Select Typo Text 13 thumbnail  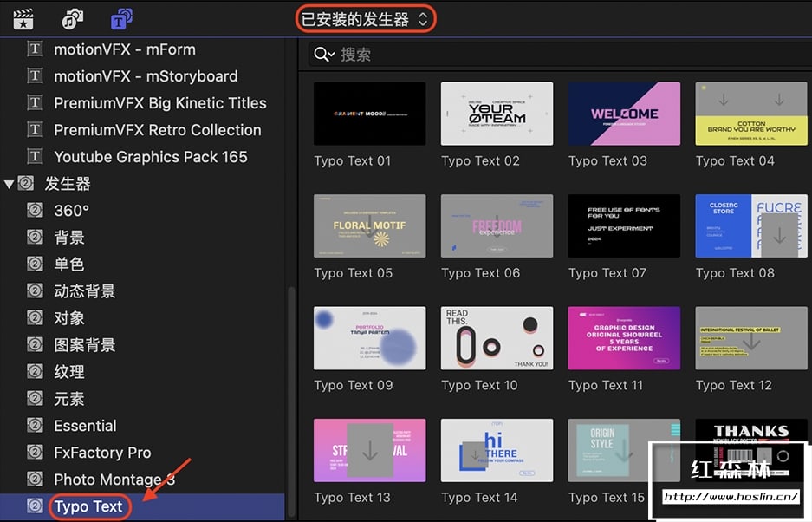coord(370,451)
